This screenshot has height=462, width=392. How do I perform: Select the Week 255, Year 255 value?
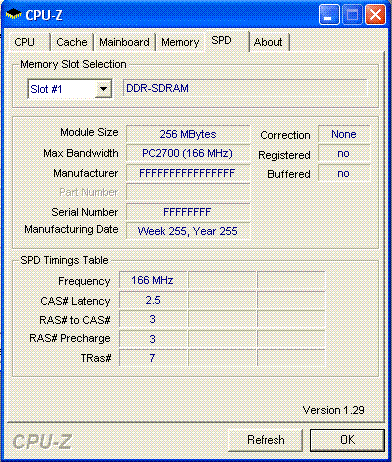coord(188,231)
